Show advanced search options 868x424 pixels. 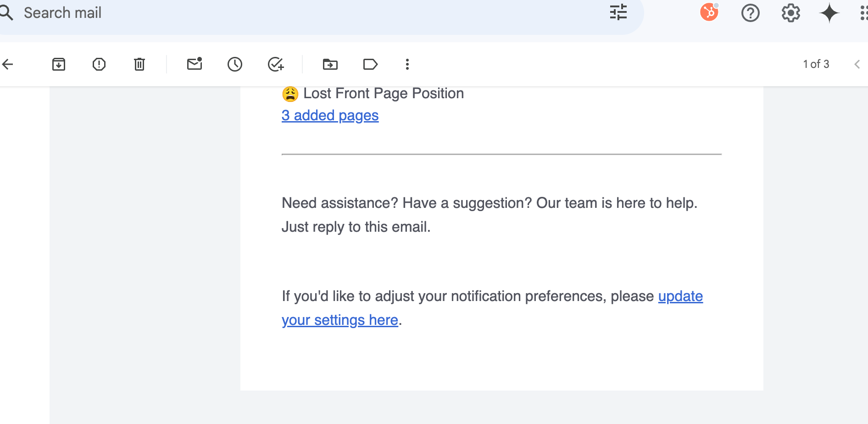[618, 12]
